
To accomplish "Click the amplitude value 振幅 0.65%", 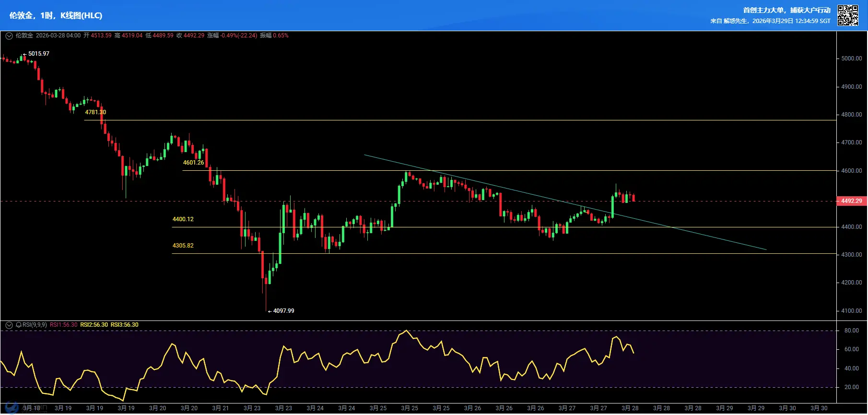I will point(274,36).
